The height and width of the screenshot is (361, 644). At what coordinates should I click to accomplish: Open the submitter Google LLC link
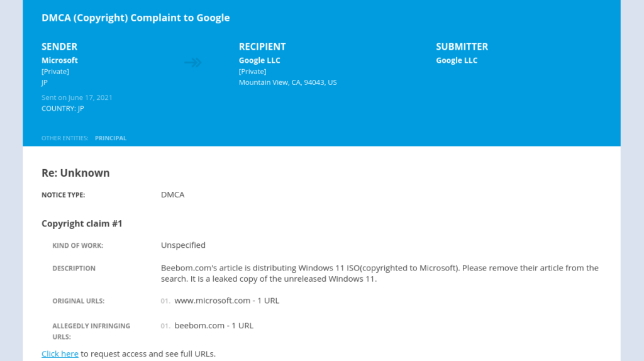457,60
